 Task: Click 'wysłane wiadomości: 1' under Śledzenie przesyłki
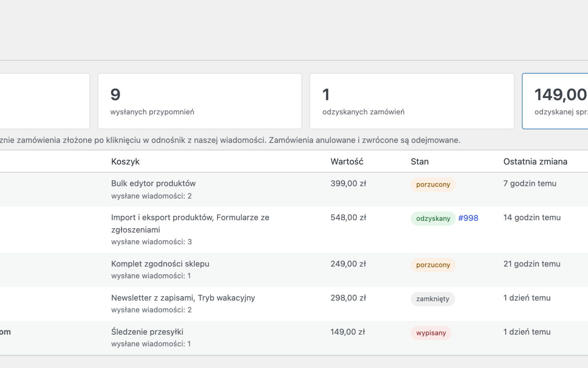pyautogui.click(x=151, y=344)
